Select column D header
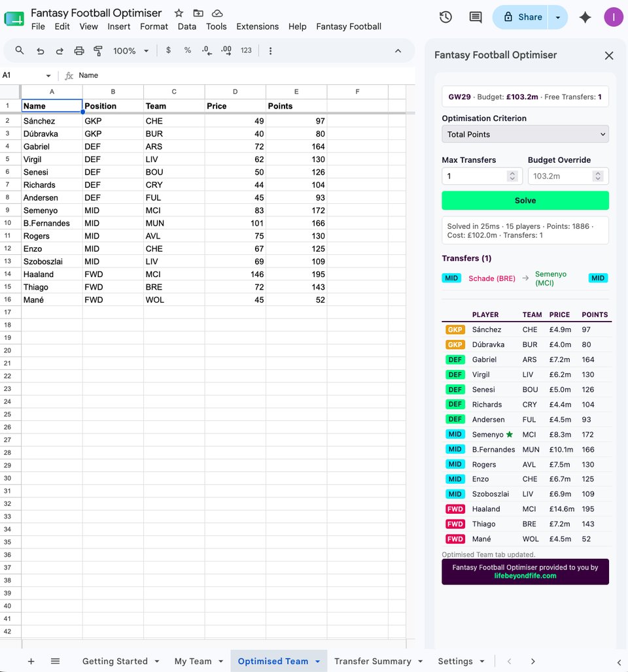The width and height of the screenshot is (628, 672). (x=235, y=92)
